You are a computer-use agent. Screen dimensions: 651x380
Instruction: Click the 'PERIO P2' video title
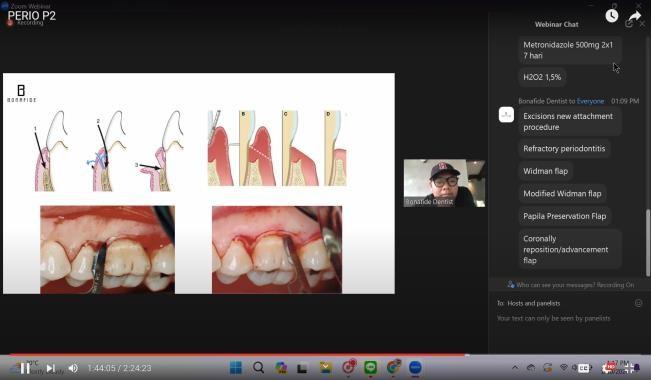tap(32, 16)
